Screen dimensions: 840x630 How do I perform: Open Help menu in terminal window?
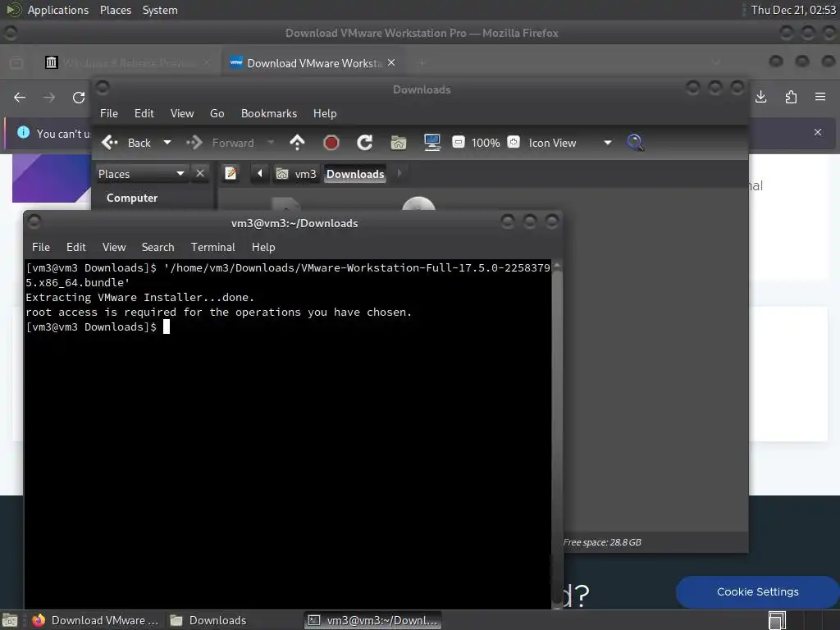263,247
